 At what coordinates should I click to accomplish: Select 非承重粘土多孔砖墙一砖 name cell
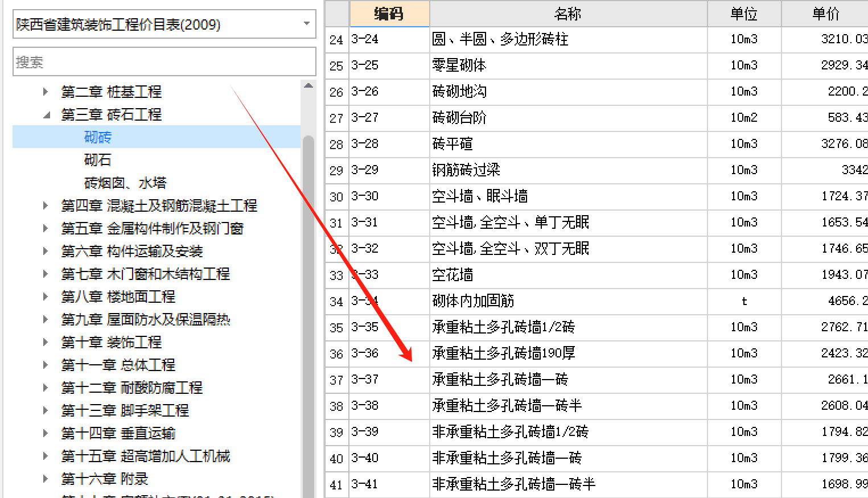(x=568, y=458)
